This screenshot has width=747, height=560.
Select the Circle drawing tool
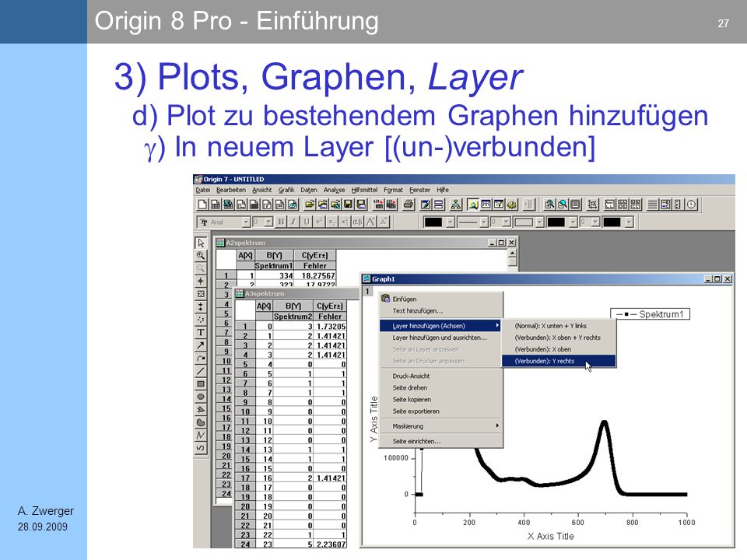201,397
